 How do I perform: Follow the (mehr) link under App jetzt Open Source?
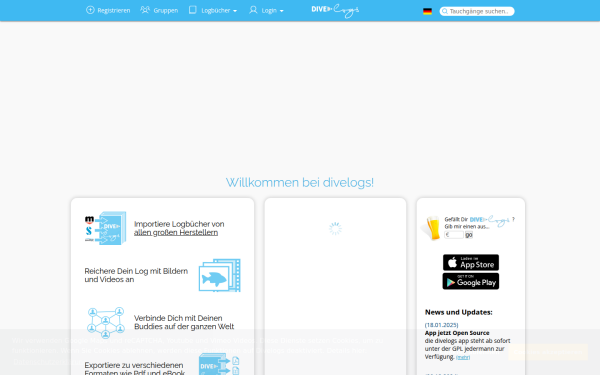[463, 357]
